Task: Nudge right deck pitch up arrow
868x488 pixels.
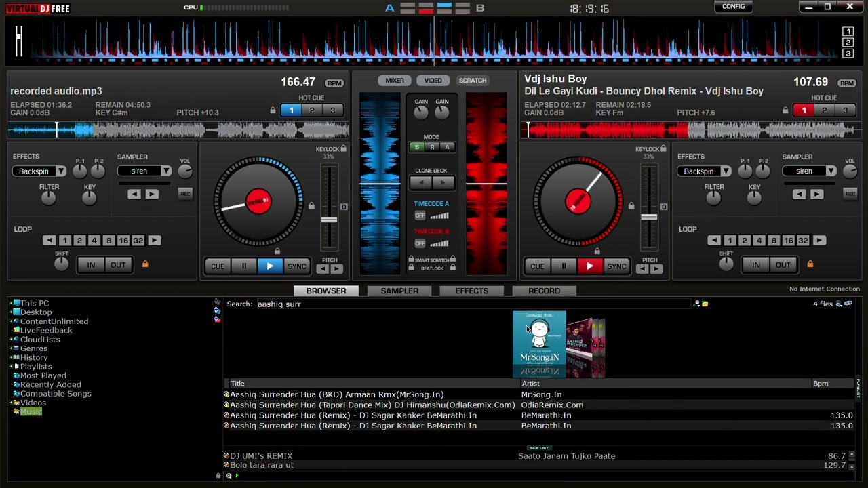Action: point(656,269)
